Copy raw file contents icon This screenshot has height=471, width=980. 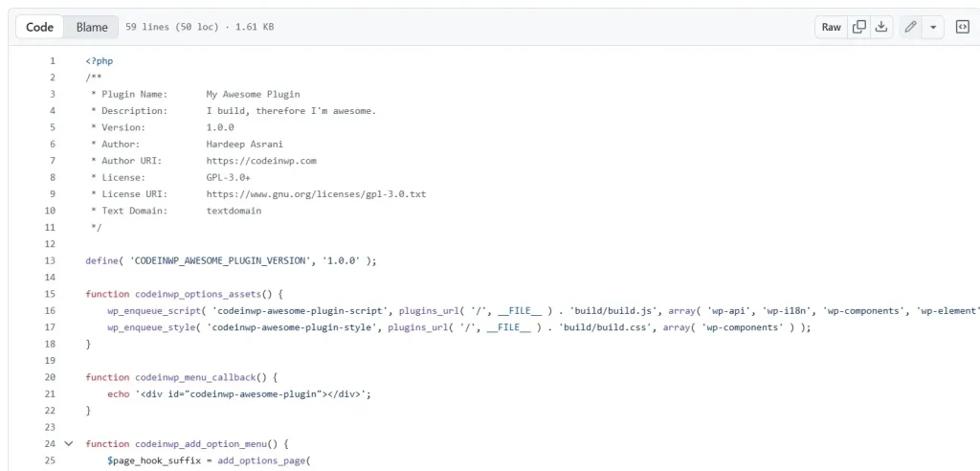(859, 27)
